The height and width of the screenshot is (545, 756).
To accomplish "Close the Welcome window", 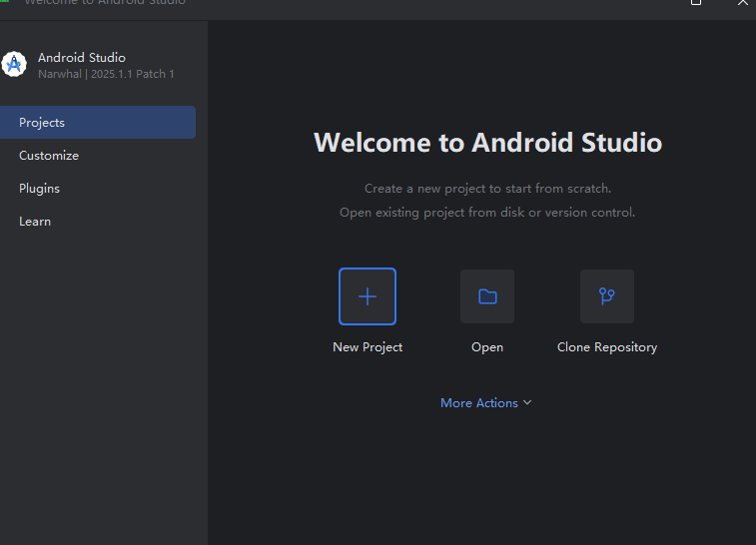I will [742, 2].
